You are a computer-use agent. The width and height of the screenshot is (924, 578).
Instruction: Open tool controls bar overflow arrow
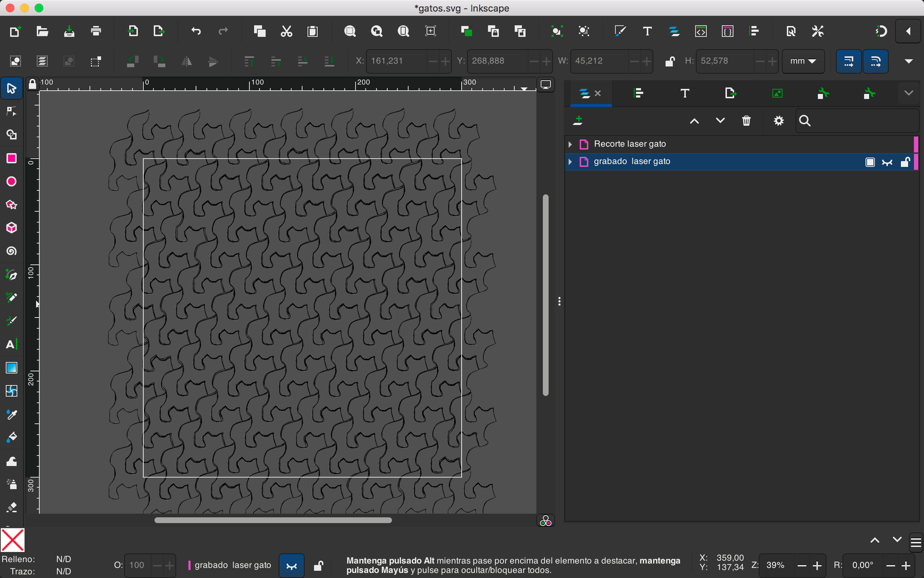point(909,61)
